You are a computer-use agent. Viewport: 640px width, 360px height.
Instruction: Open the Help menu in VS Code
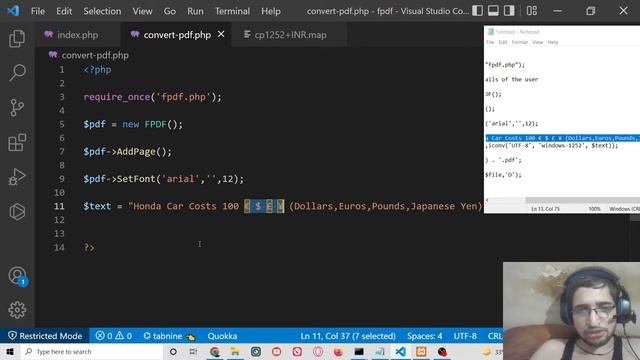[271, 11]
